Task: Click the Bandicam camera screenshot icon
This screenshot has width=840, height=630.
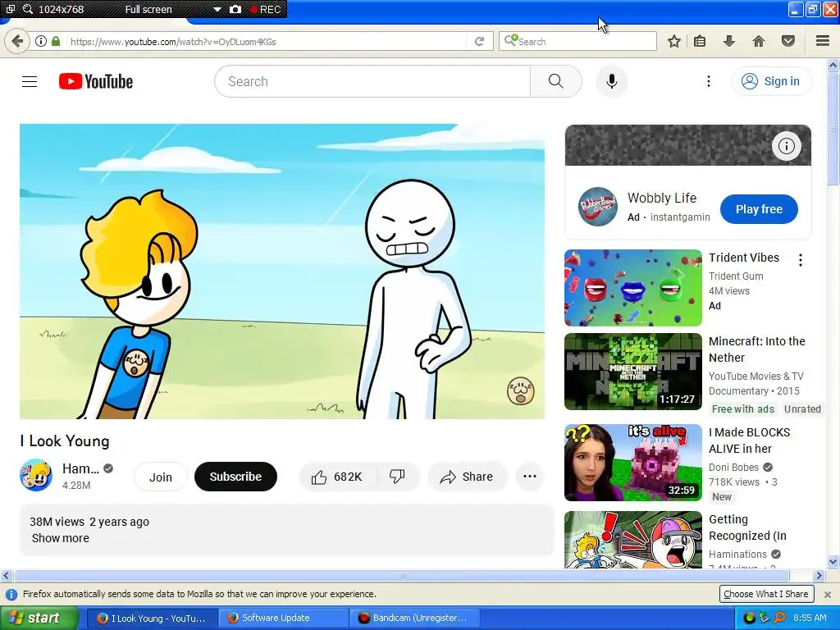Action: click(235, 9)
